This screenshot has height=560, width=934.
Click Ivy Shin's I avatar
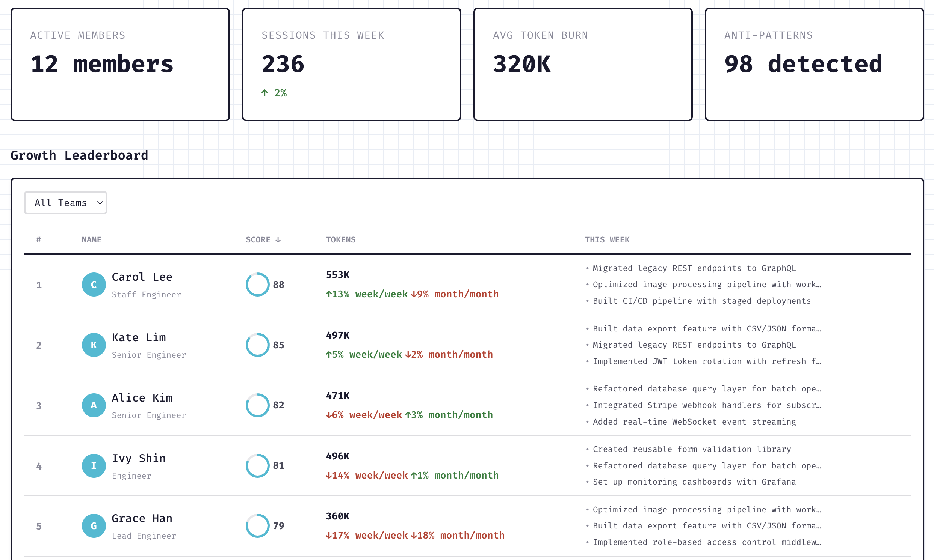pyautogui.click(x=94, y=466)
